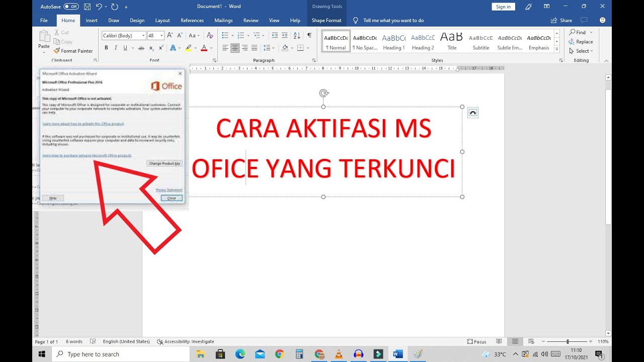Image resolution: width=644 pixels, height=362 pixels.
Task: Click Save icon in title bar
Action: tap(87, 7)
